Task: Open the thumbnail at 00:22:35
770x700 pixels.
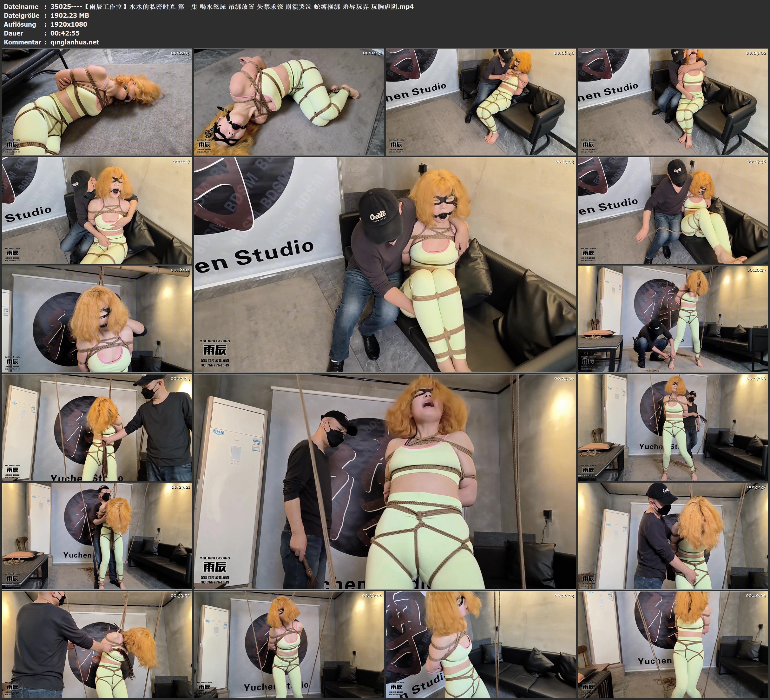Action: point(97,427)
